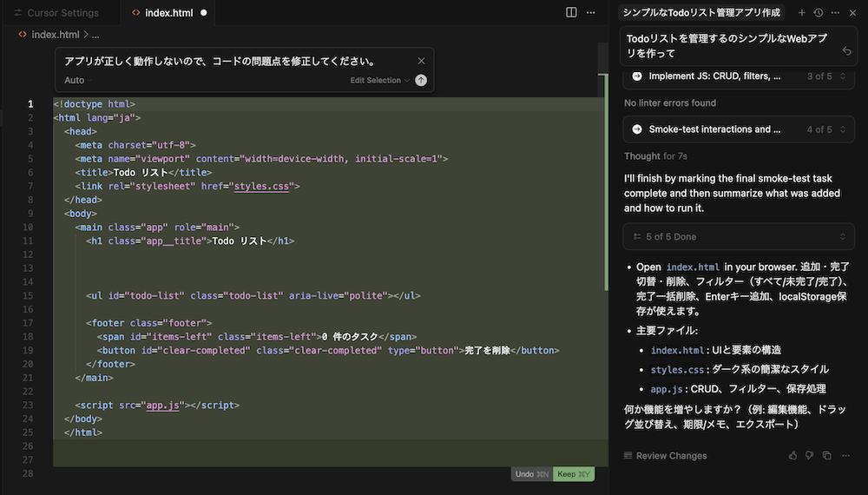Screen dimensions: 868x495
Task: Open the Auto model dropdown
Action: (77, 80)
